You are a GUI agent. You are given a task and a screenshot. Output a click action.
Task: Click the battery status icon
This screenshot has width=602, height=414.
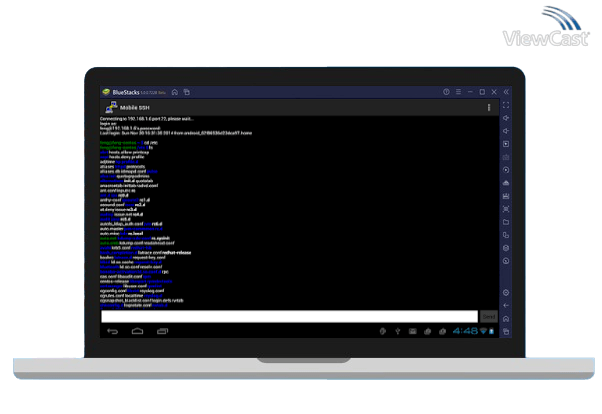491,331
